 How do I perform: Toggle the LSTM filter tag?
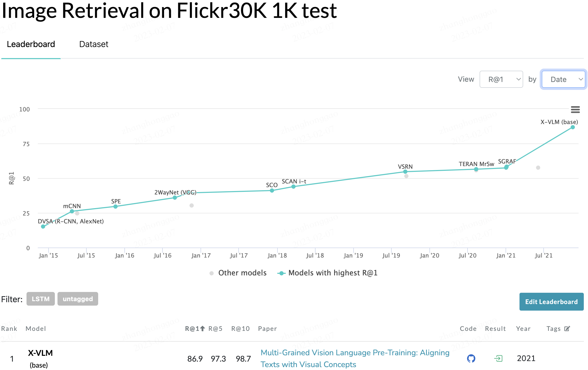coord(41,299)
